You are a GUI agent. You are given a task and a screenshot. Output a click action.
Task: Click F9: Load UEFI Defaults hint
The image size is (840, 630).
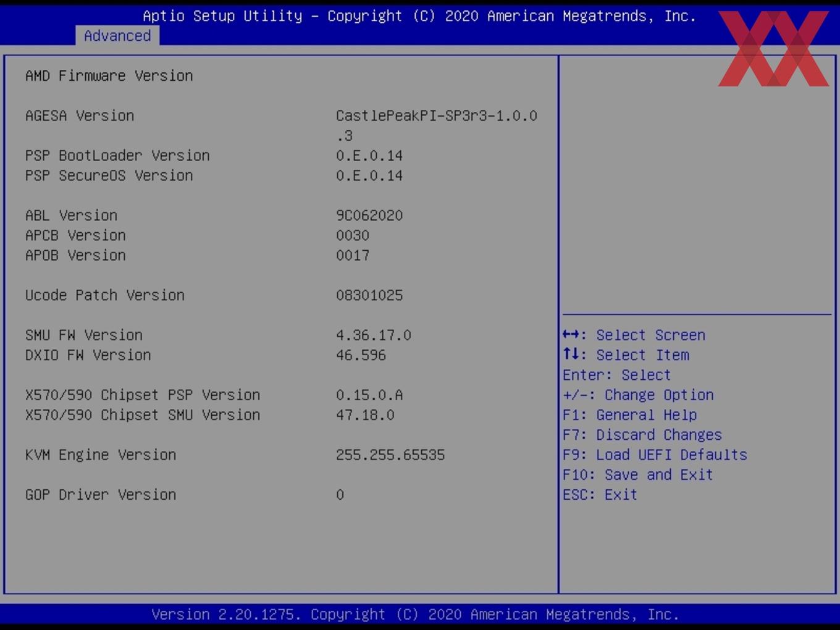[x=655, y=455]
